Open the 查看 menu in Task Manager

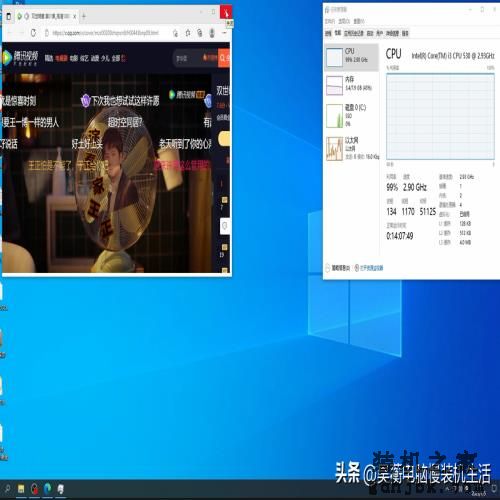[359, 21]
